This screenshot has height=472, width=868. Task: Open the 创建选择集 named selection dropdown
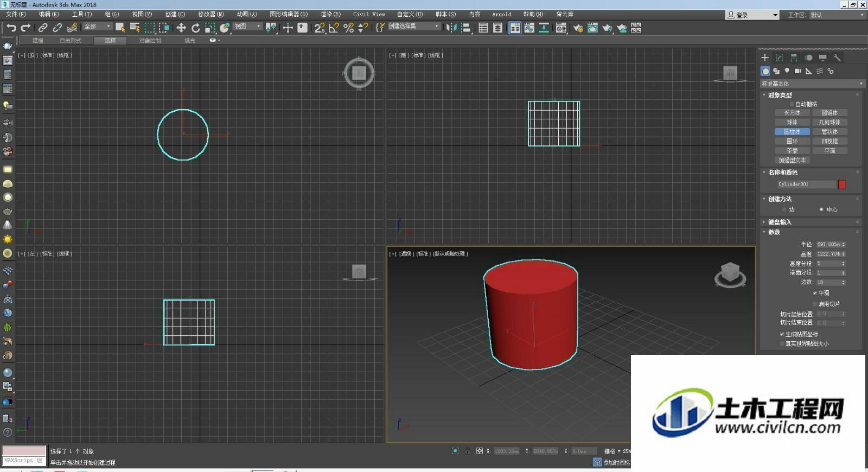coord(414,26)
